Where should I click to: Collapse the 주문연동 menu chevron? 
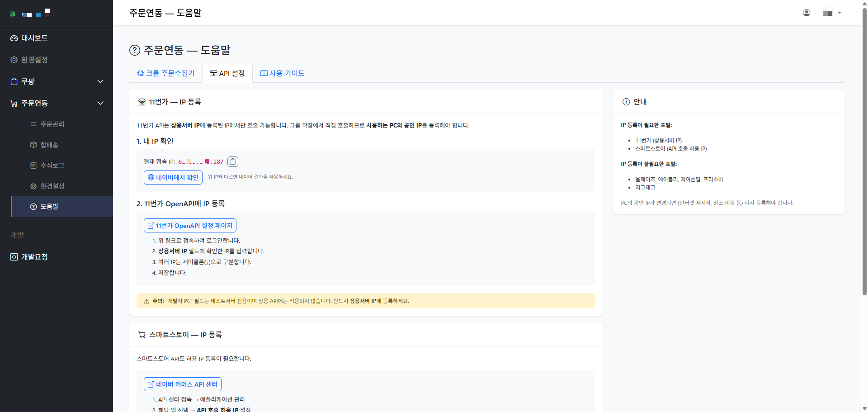tap(100, 103)
